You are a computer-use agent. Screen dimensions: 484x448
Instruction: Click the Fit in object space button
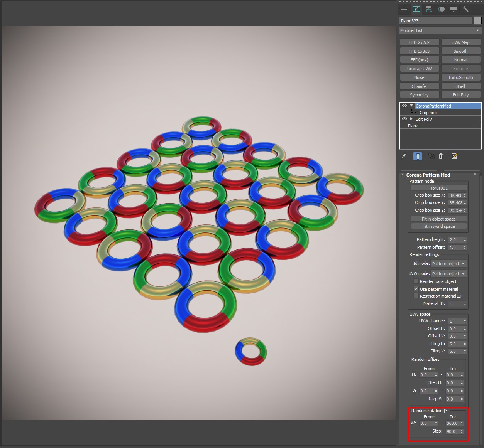point(438,219)
